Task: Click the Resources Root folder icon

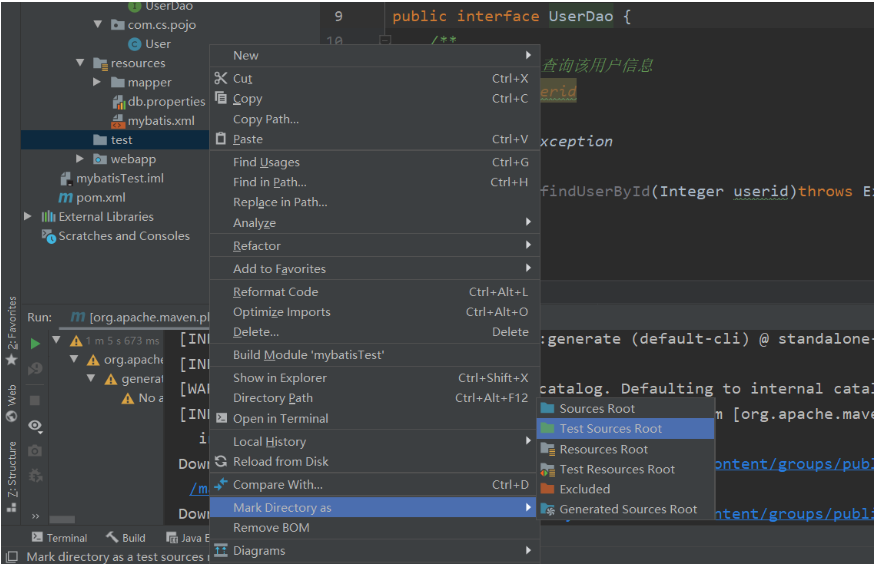Action: [x=547, y=449]
